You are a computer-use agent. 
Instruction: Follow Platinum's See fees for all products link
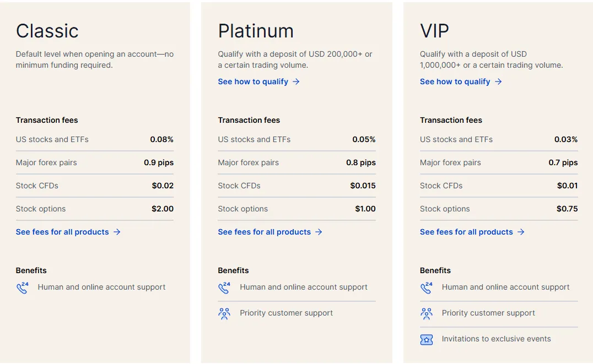tap(264, 232)
